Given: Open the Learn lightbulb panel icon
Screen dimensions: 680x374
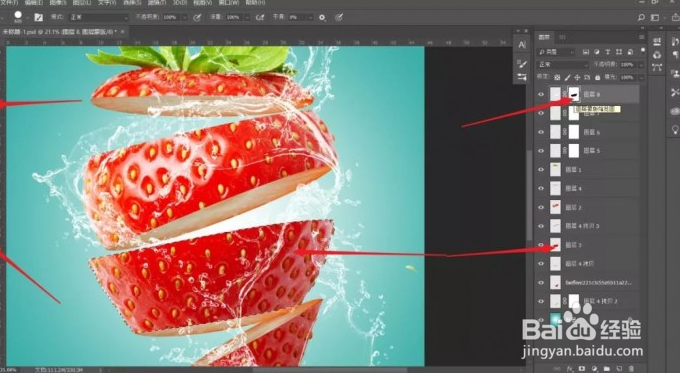Looking at the screenshot, I should [675, 129].
